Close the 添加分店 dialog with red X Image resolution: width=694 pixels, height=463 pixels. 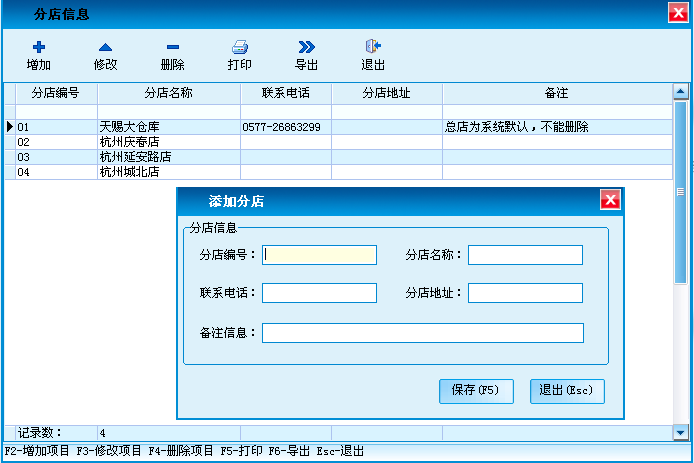pos(610,200)
